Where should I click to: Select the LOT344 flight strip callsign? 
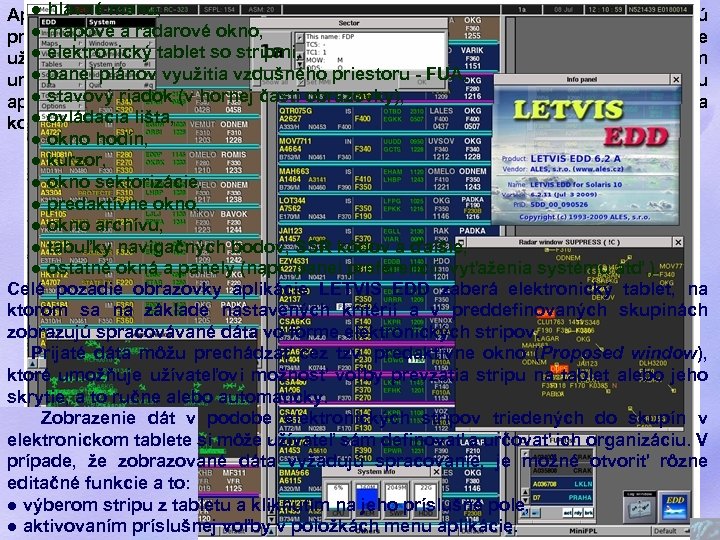click(292, 201)
